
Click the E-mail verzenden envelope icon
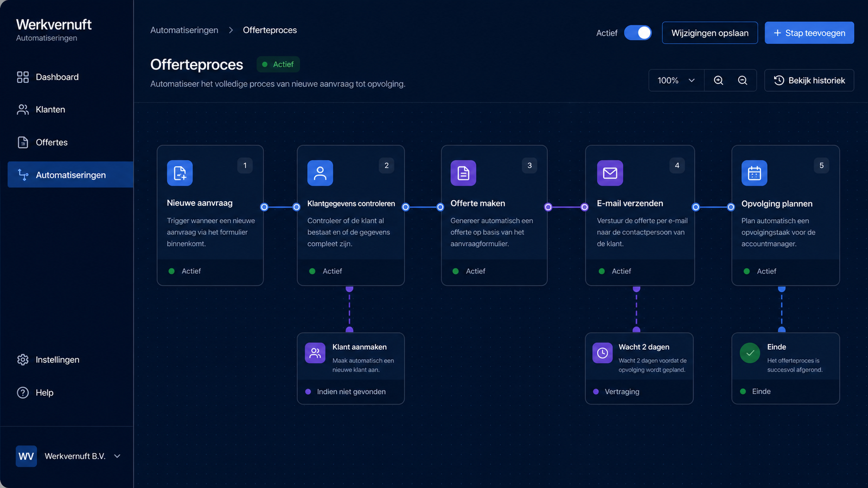pyautogui.click(x=610, y=173)
